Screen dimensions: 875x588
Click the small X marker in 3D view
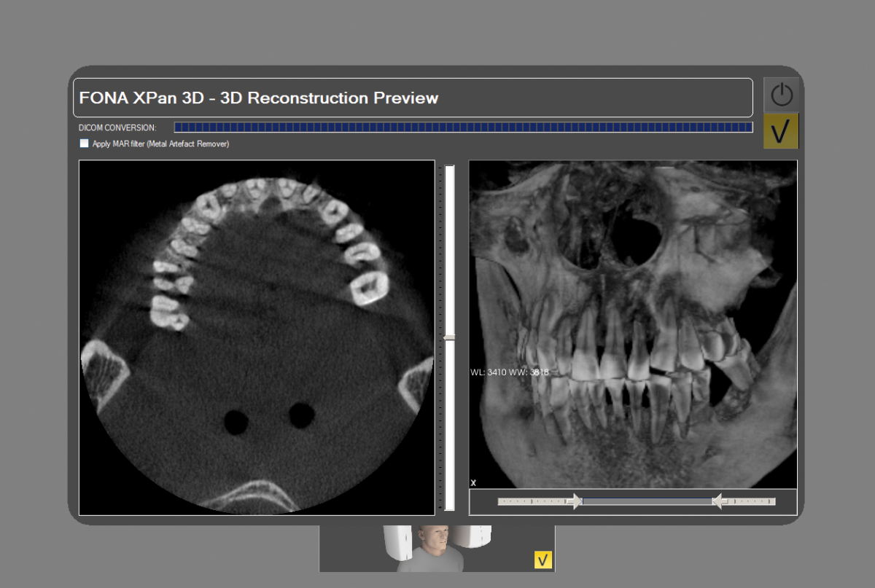[473, 482]
